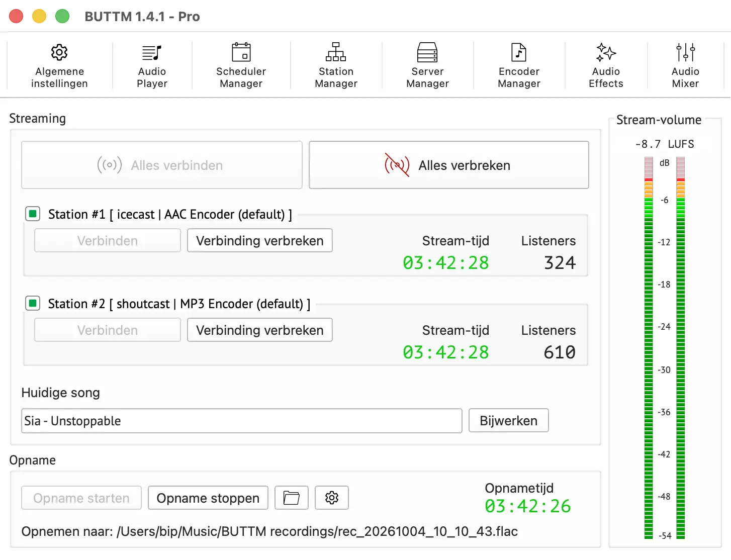Click the Bijwerken button
The image size is (731, 560).
tap(509, 420)
